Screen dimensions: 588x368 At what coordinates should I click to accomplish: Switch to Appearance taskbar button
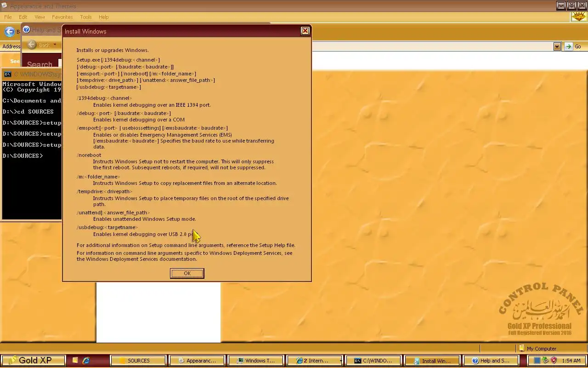(x=197, y=361)
